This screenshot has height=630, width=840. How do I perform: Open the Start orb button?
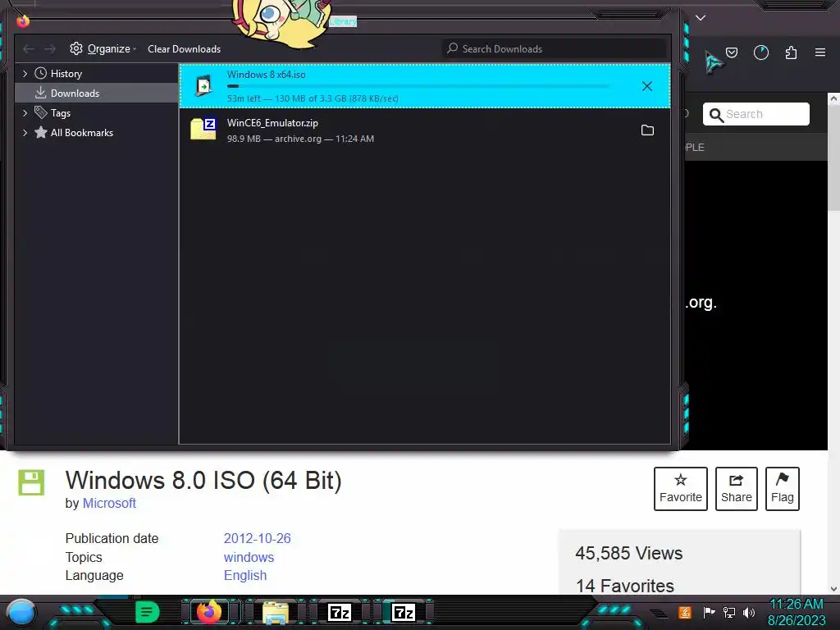[x=21, y=612]
